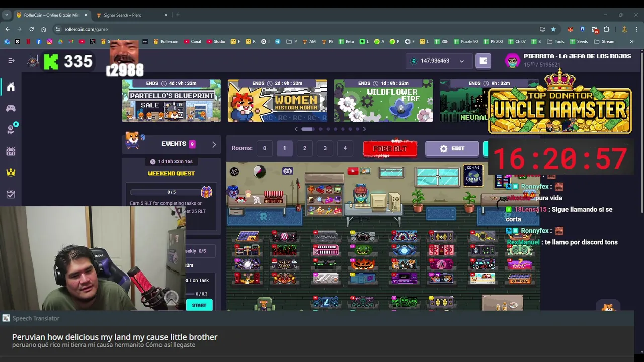
Task: Click the WEEKEND QUEST title
Action: [171, 173]
